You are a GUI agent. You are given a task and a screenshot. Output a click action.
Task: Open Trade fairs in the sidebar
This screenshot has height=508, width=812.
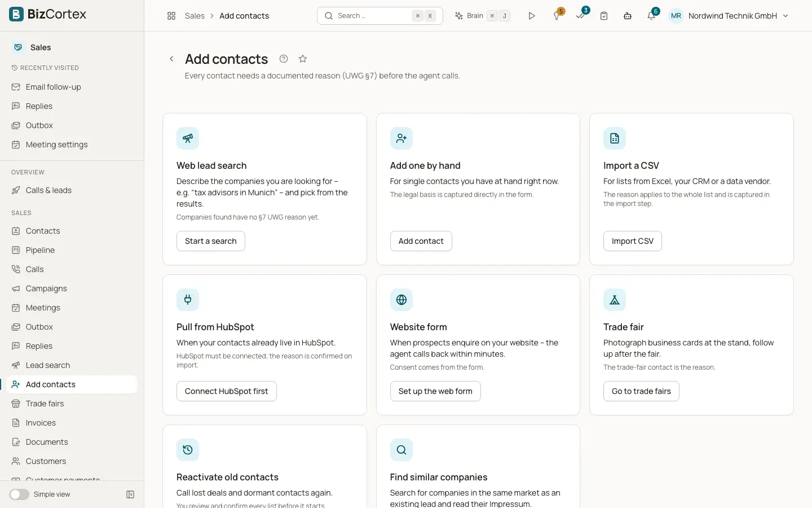coord(72,404)
